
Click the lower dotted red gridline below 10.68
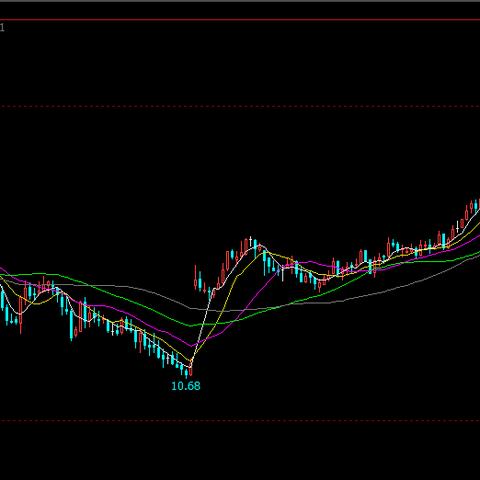coord(240,421)
